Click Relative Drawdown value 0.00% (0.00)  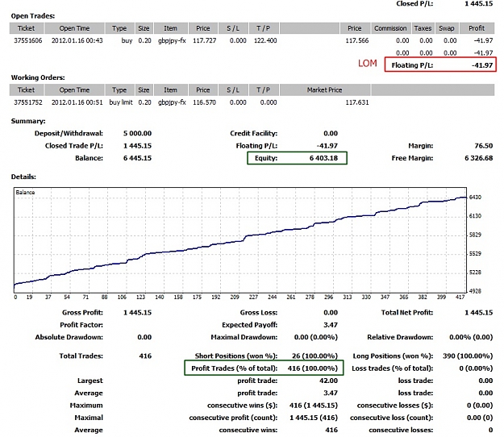click(x=471, y=337)
